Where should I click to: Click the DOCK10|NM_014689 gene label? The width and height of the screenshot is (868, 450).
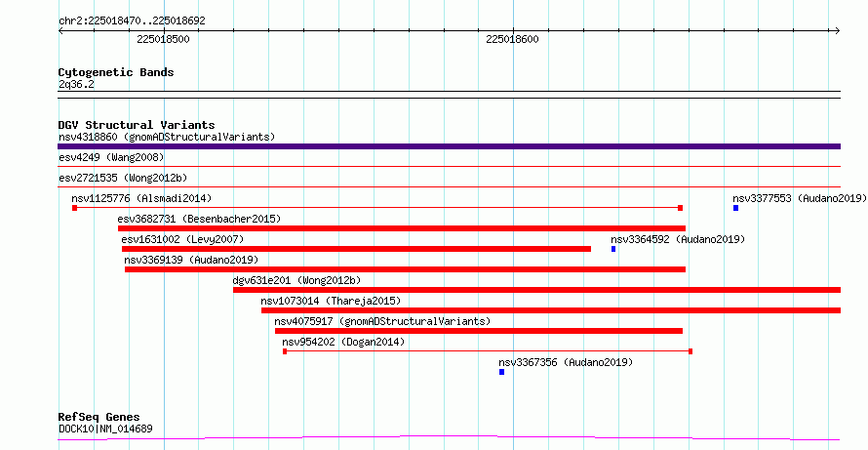pyautogui.click(x=105, y=429)
